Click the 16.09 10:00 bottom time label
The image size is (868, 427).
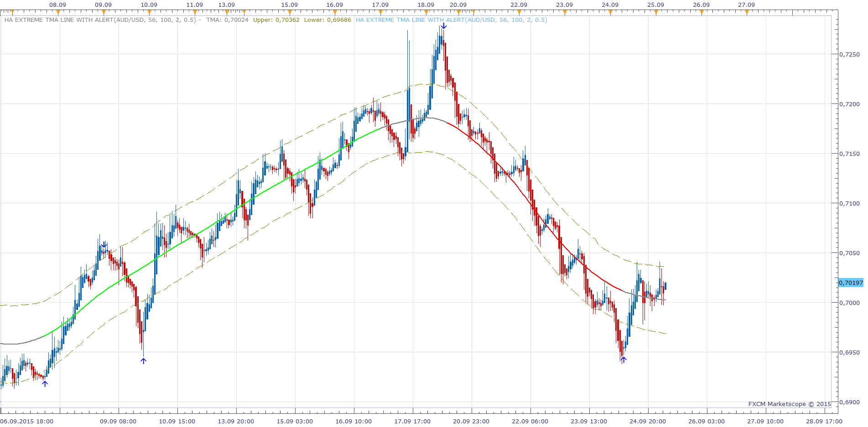353,422
